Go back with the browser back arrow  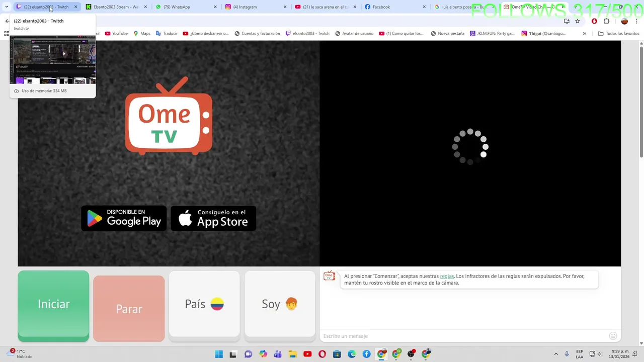click(7, 21)
